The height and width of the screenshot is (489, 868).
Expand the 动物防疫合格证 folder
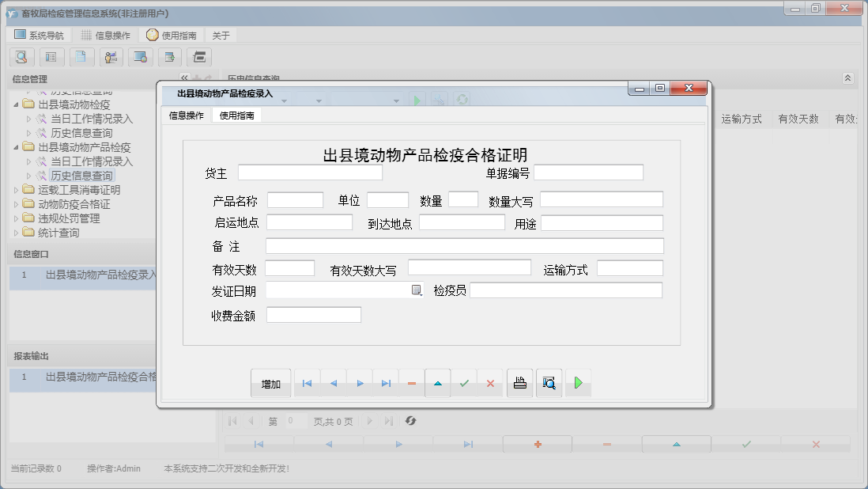(16, 204)
